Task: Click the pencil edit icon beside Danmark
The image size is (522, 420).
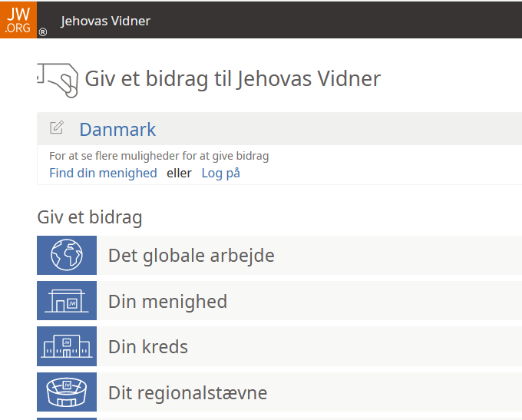Action: click(57, 127)
